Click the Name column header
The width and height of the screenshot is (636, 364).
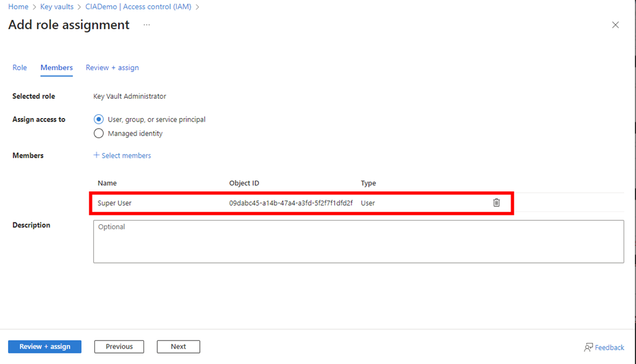(107, 183)
